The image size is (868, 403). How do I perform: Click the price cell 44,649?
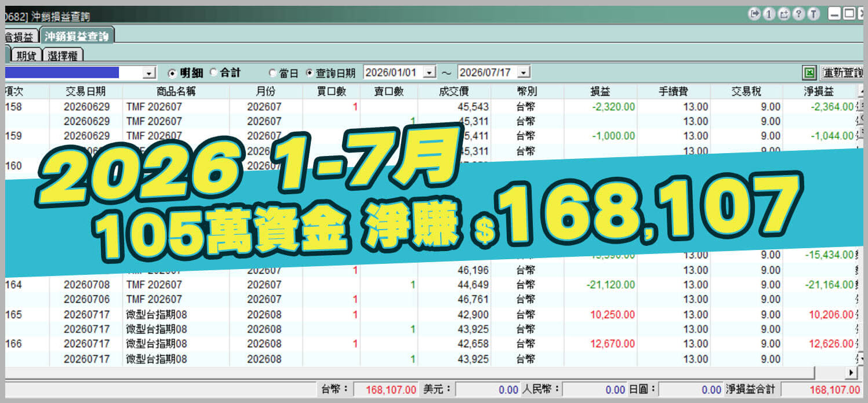tap(473, 285)
